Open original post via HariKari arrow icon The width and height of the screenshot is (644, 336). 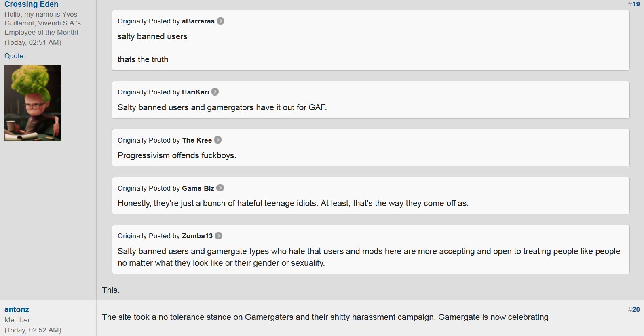pyautogui.click(x=215, y=92)
